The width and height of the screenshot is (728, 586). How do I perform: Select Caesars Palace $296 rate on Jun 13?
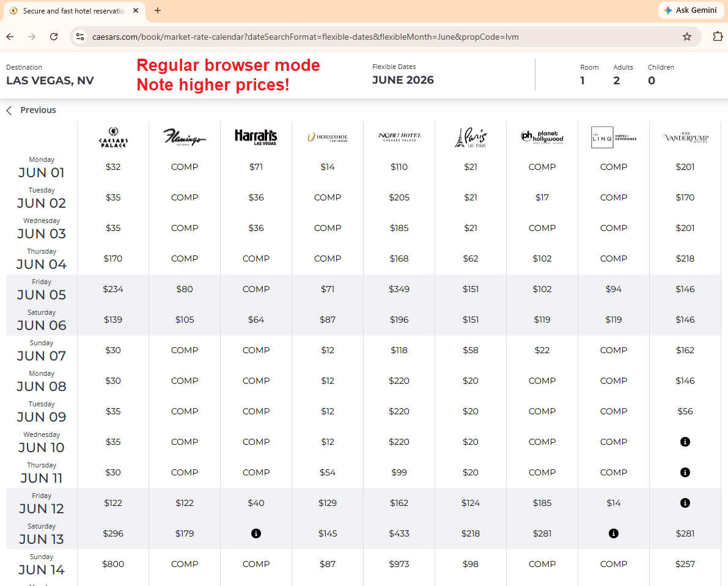tap(113, 535)
